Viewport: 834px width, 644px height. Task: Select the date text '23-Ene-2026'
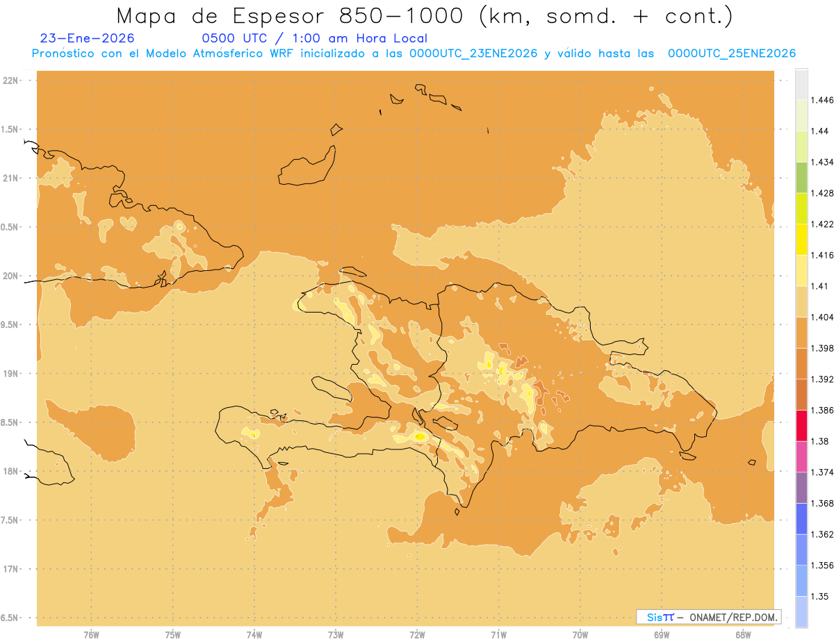(x=88, y=39)
